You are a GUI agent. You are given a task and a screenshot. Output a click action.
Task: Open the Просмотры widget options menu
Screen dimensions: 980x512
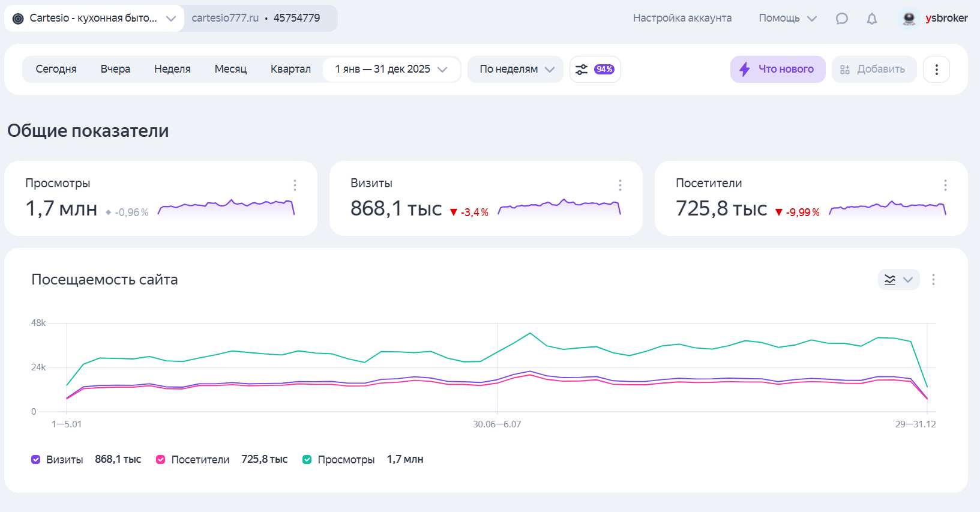295,185
